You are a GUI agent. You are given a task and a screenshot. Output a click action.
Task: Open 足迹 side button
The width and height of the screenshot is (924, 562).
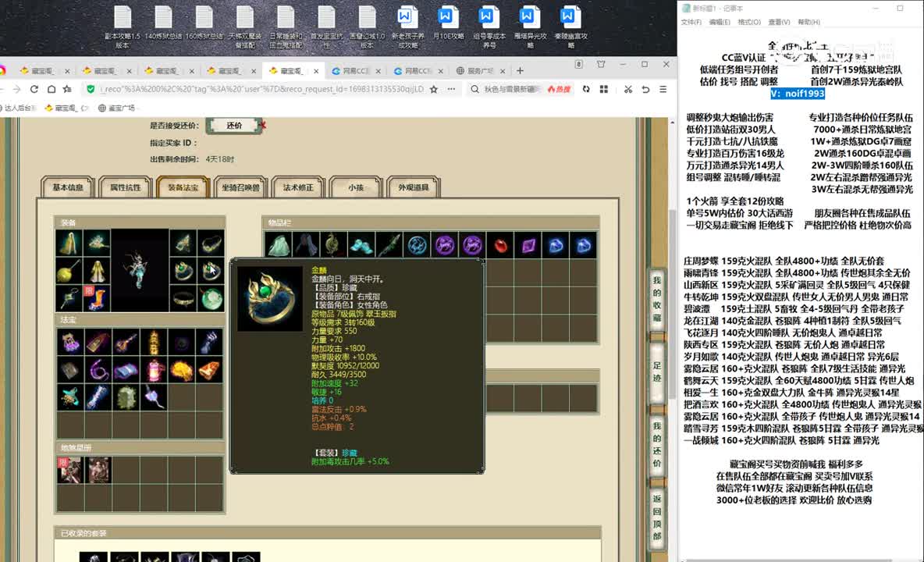click(x=657, y=372)
